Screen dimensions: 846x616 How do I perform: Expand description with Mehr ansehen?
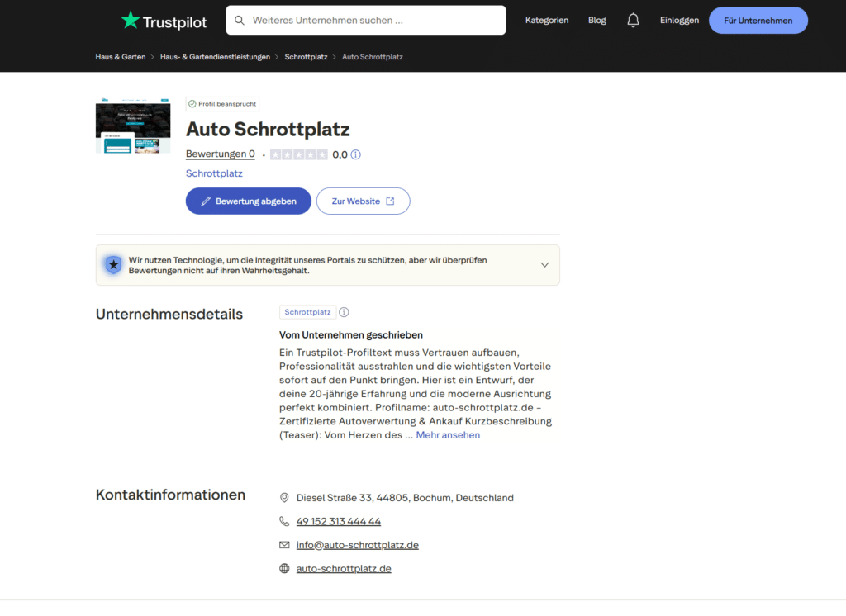click(x=448, y=435)
